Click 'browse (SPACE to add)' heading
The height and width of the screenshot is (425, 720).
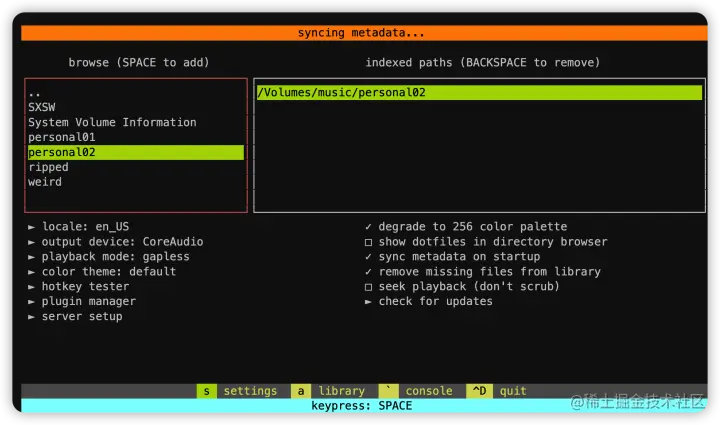[x=139, y=62]
